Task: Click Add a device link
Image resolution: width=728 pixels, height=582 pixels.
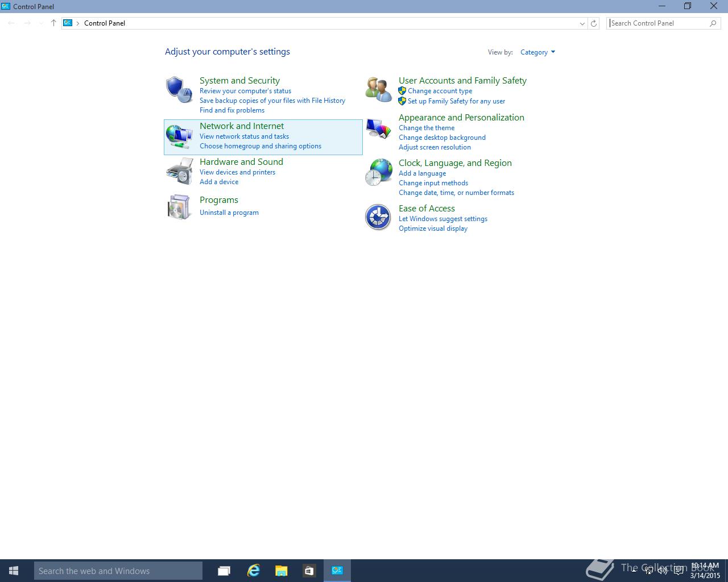Action: click(219, 182)
